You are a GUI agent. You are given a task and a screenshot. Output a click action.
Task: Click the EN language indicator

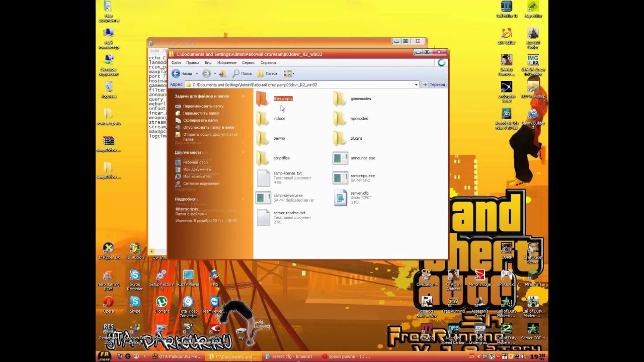click(x=471, y=356)
